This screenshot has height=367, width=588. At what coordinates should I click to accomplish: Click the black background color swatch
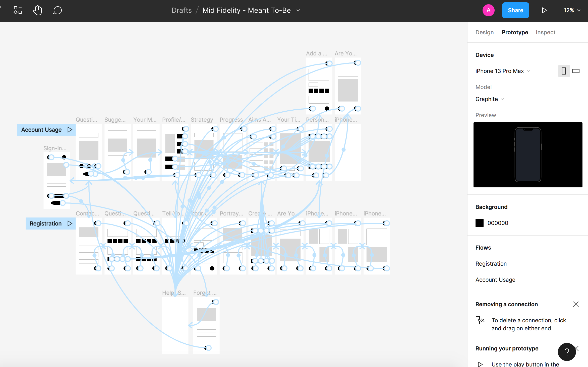[x=479, y=223]
